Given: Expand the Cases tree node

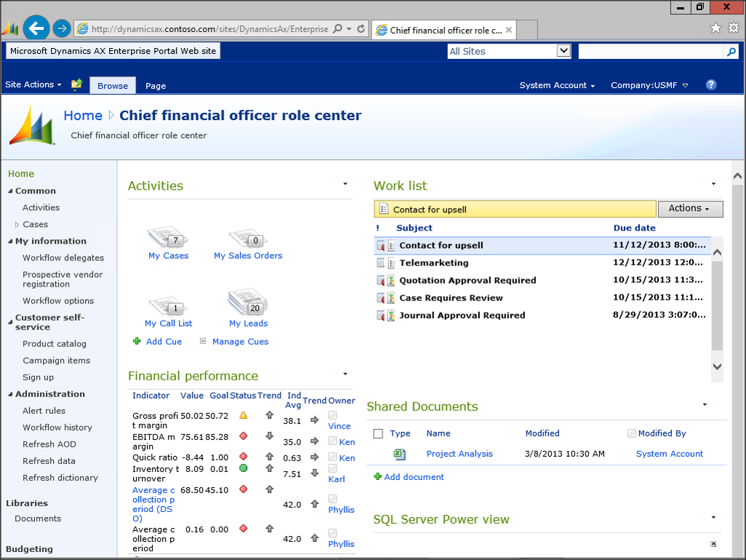Looking at the screenshot, I should 17,225.
